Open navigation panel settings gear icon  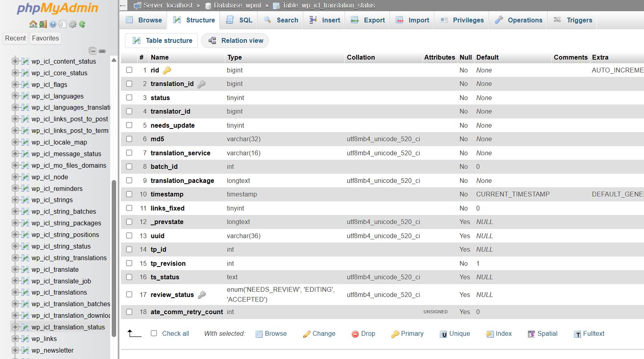[72, 24]
